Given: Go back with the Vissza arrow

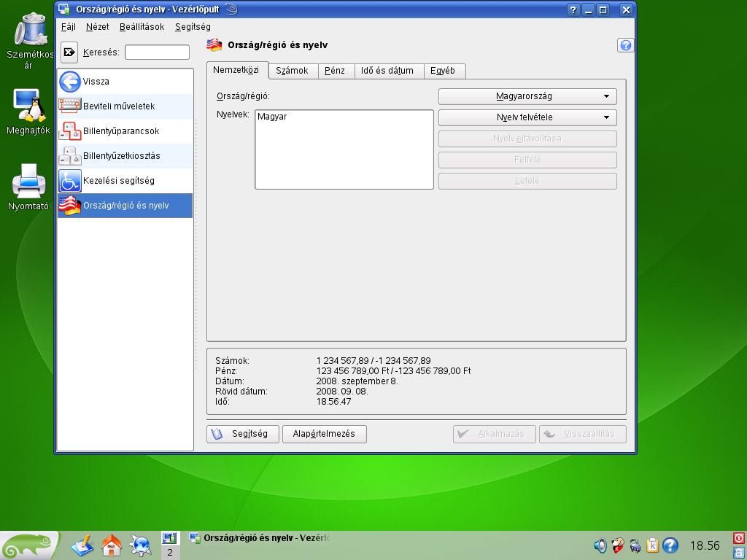Looking at the screenshot, I should coord(70,82).
